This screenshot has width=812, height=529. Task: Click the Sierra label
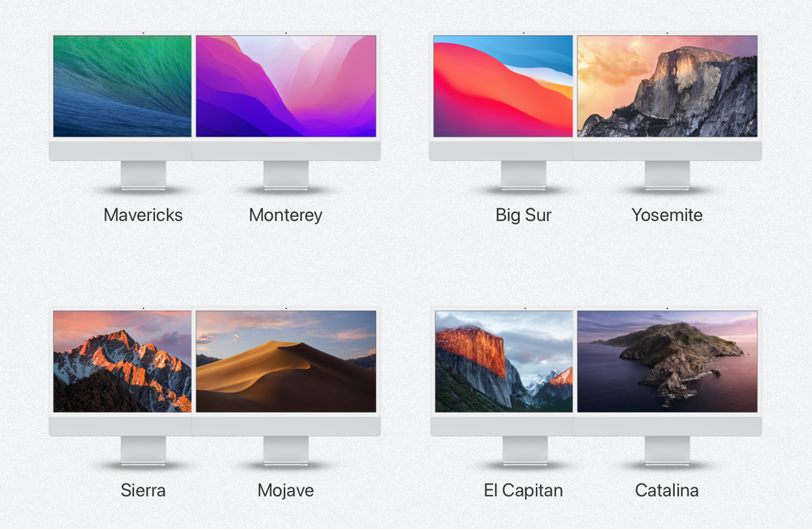(x=143, y=490)
